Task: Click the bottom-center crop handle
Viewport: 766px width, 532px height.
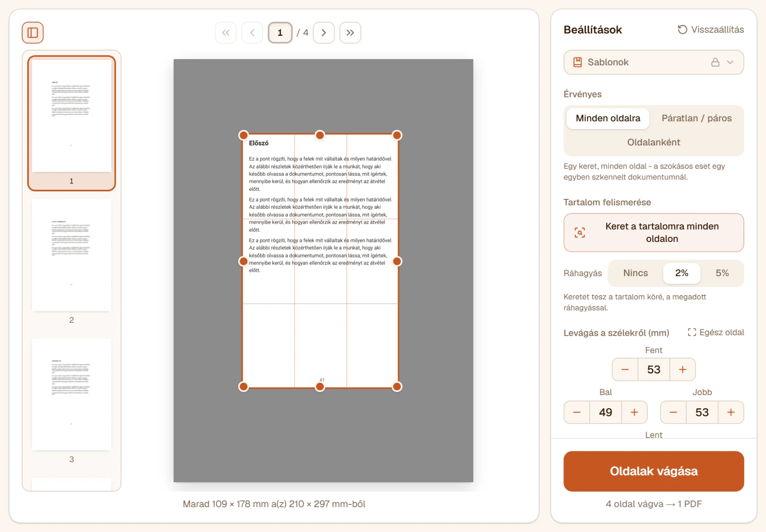Action: point(320,387)
